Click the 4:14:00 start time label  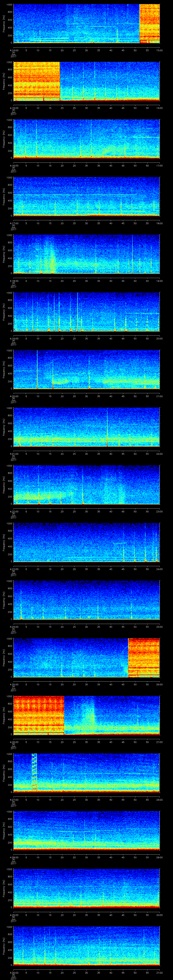click(x=13, y=50)
